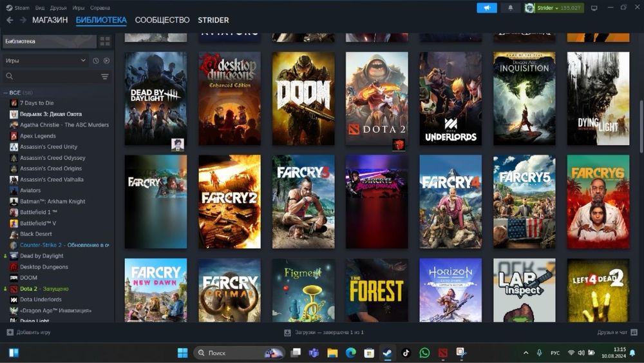Open the notifications bell in Steam header
The height and width of the screenshot is (363, 644).
(x=511, y=8)
